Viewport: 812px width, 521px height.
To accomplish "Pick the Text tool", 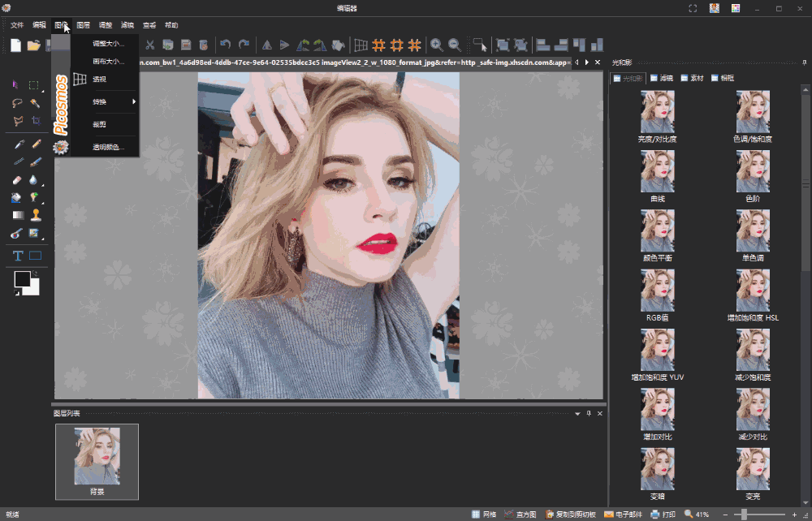I will pyautogui.click(x=17, y=256).
